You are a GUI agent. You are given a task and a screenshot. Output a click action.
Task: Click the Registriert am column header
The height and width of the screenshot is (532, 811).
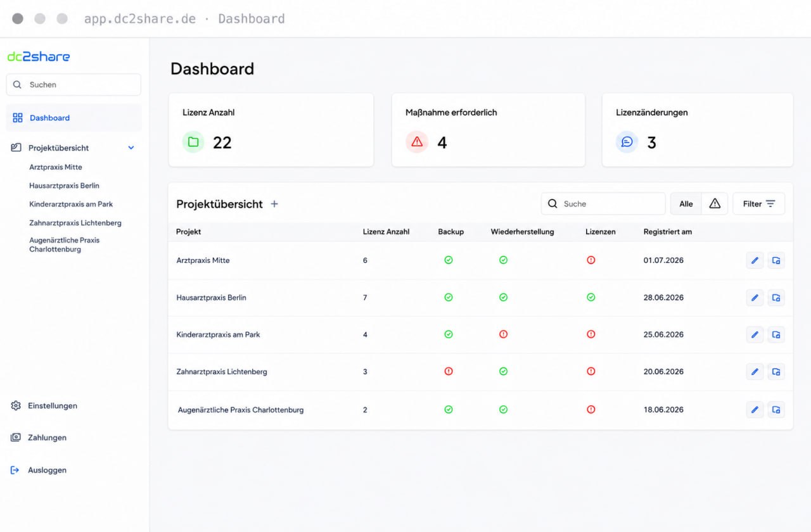(668, 232)
